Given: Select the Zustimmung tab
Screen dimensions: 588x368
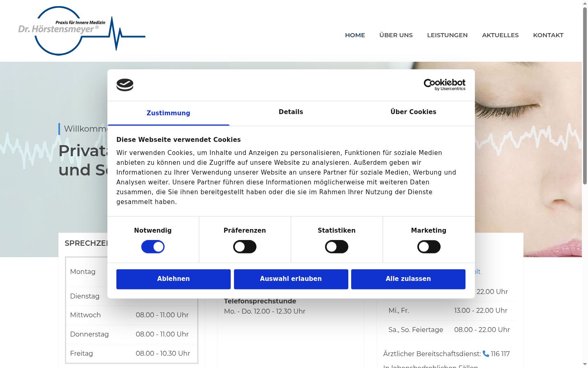Looking at the screenshot, I should (168, 113).
